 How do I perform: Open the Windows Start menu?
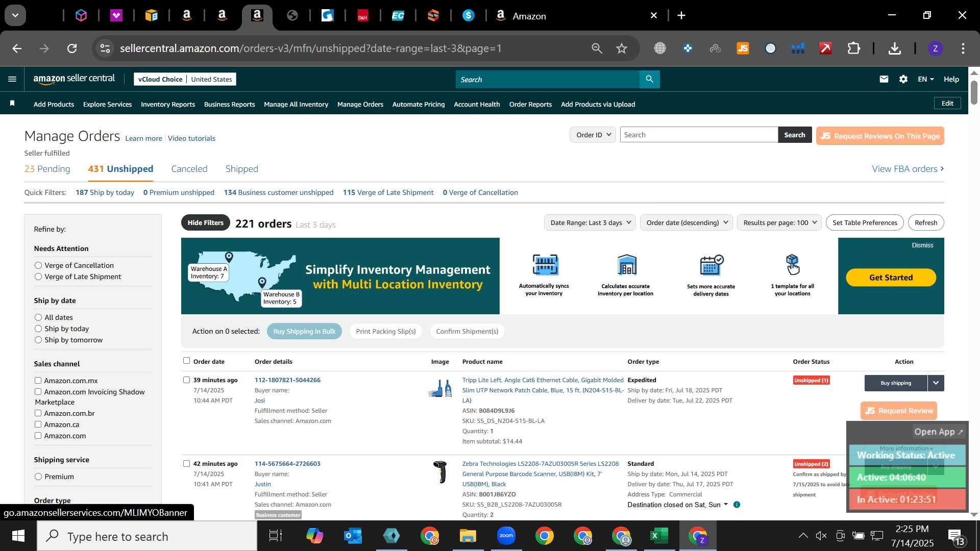[x=18, y=536]
